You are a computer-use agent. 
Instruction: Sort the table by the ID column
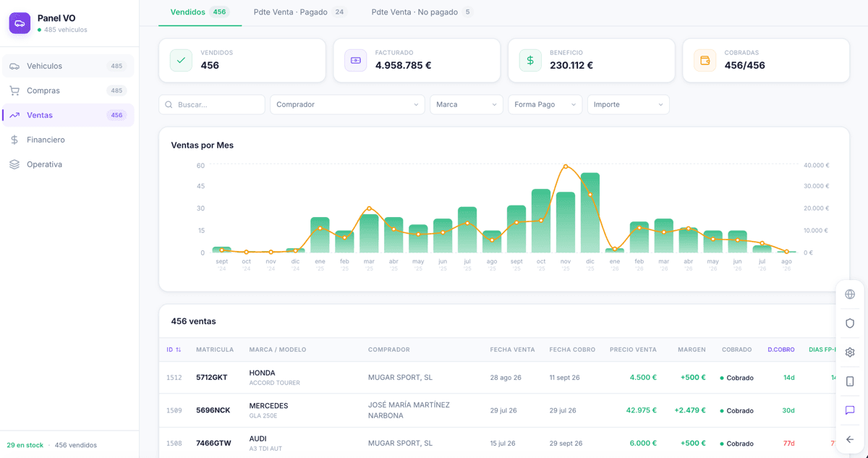174,349
